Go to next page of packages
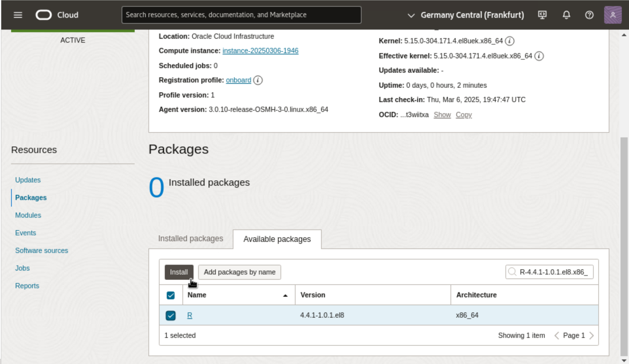This screenshot has height=364, width=629. click(592, 336)
